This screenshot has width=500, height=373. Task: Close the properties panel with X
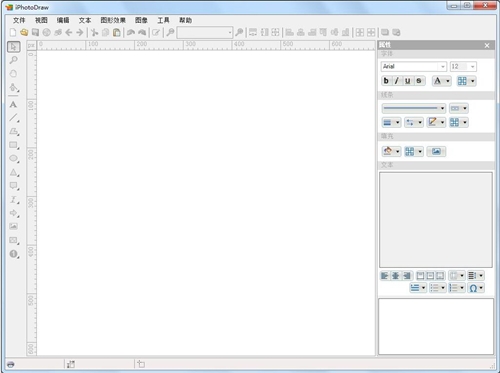click(487, 45)
